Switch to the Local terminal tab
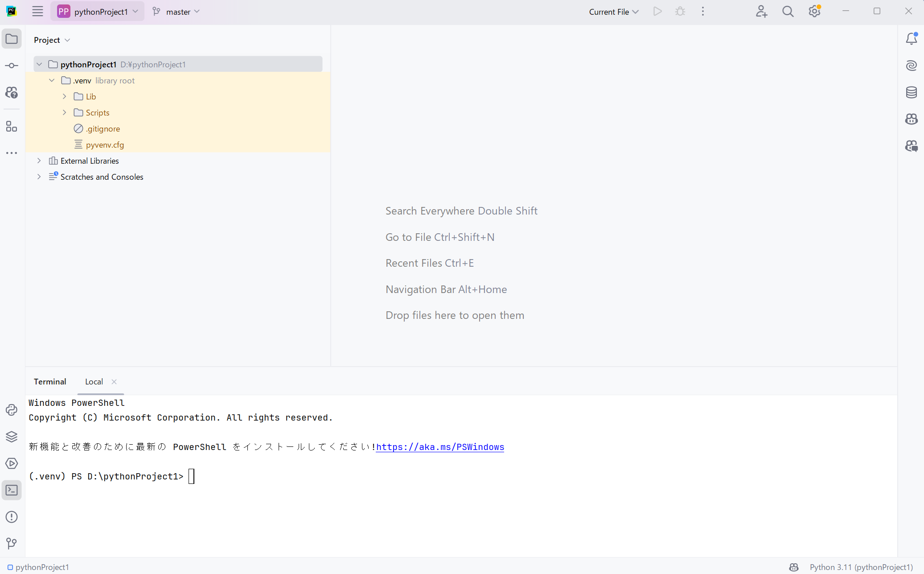The image size is (924, 574). [94, 381]
